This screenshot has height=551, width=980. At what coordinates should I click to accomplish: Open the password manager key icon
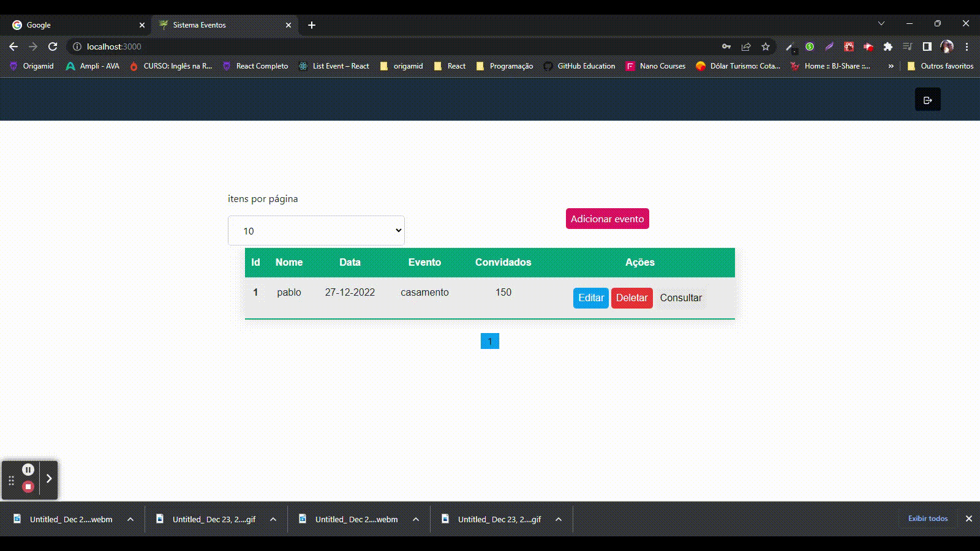click(726, 46)
